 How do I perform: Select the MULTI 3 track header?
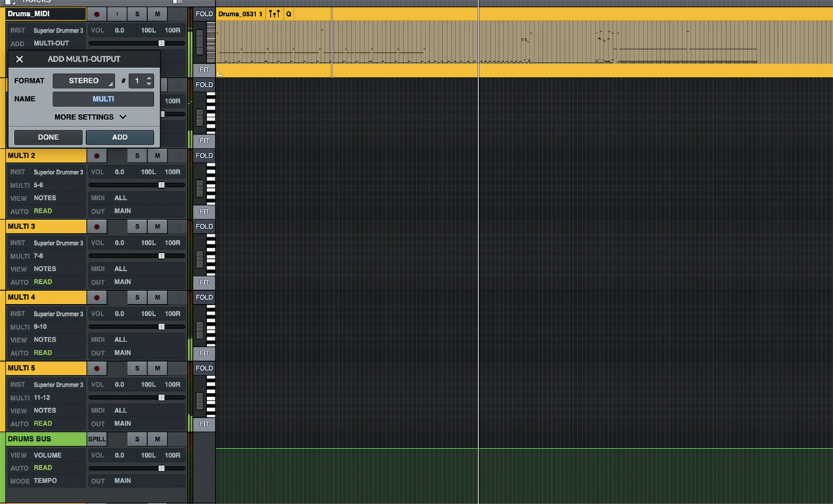(x=46, y=226)
